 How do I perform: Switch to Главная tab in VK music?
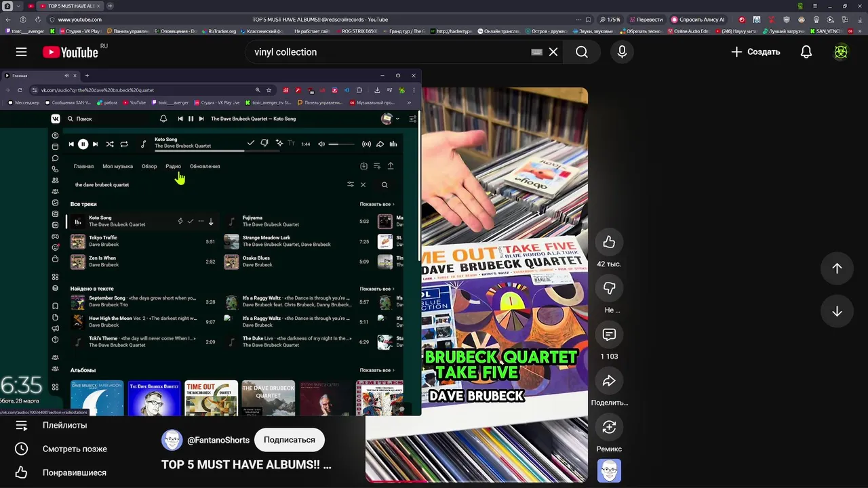coord(83,166)
